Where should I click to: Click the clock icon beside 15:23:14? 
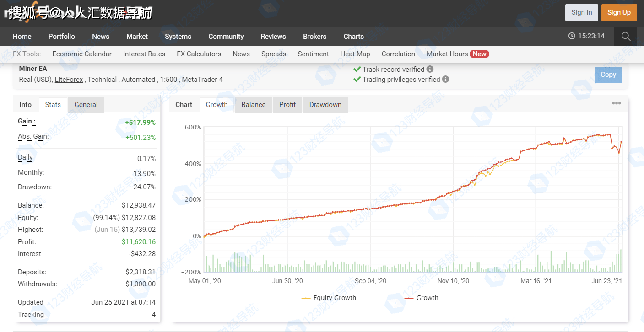(571, 36)
